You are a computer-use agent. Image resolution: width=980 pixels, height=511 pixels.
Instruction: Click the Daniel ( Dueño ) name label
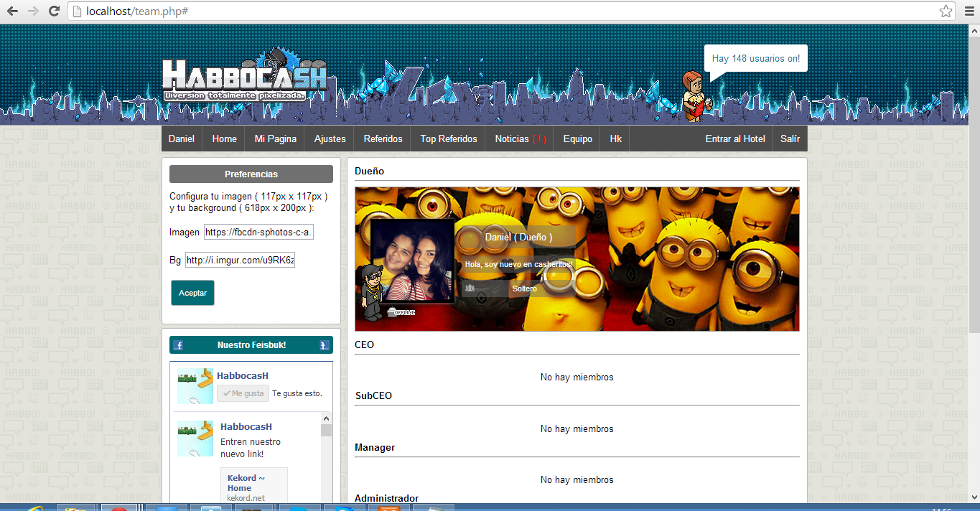click(x=518, y=237)
